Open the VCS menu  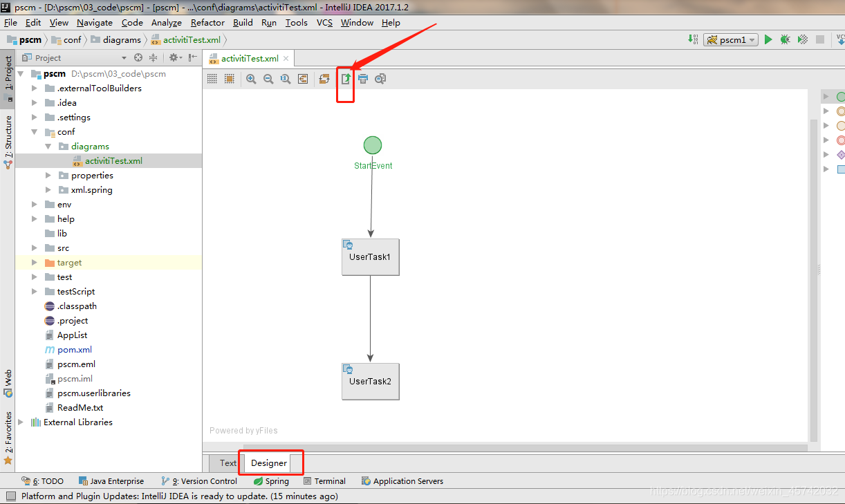[324, 22]
